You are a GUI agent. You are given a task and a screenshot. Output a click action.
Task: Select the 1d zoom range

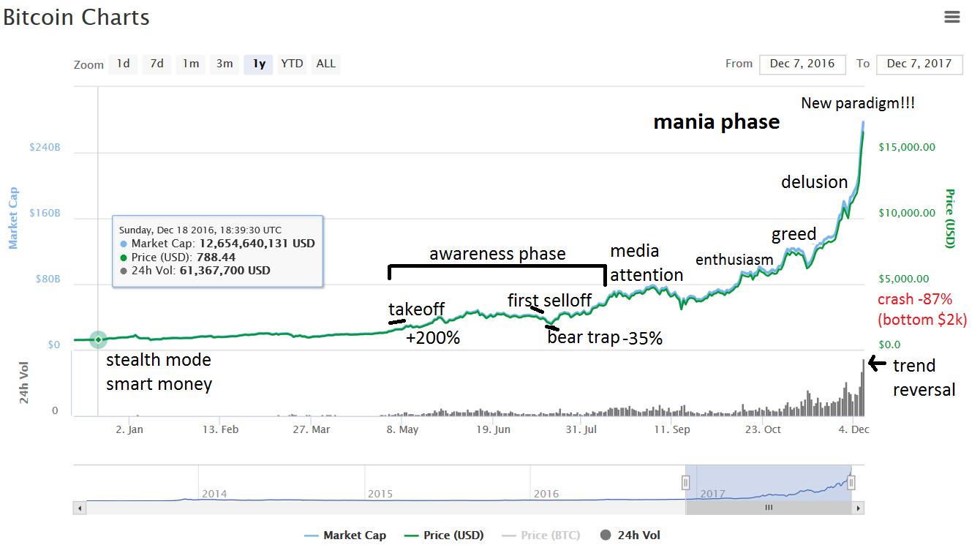(124, 64)
